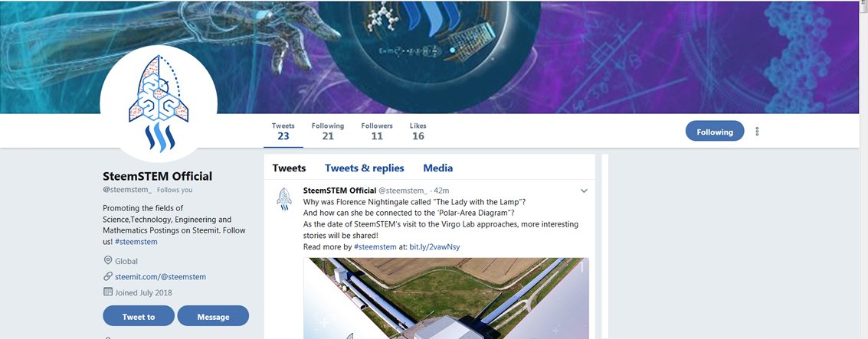View the 11 Followers list

tap(377, 131)
